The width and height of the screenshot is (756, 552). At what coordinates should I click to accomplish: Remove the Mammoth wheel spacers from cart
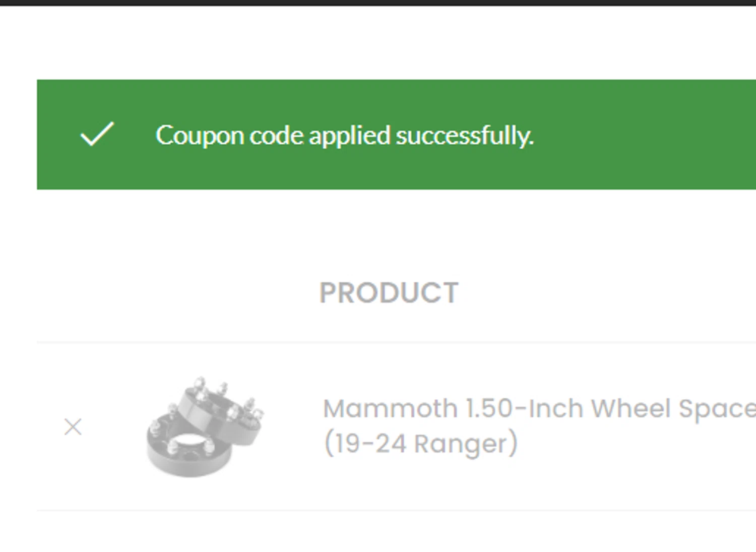(73, 427)
